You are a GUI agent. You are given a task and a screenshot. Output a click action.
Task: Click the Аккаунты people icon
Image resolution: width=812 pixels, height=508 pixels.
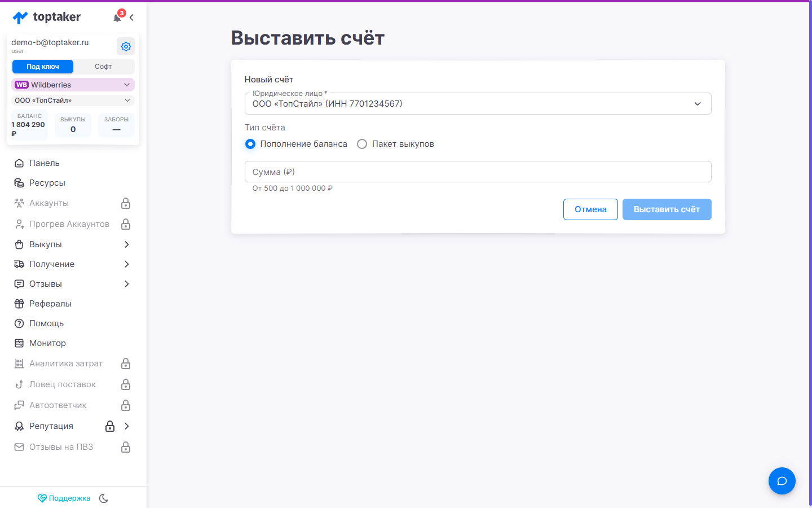(19, 203)
